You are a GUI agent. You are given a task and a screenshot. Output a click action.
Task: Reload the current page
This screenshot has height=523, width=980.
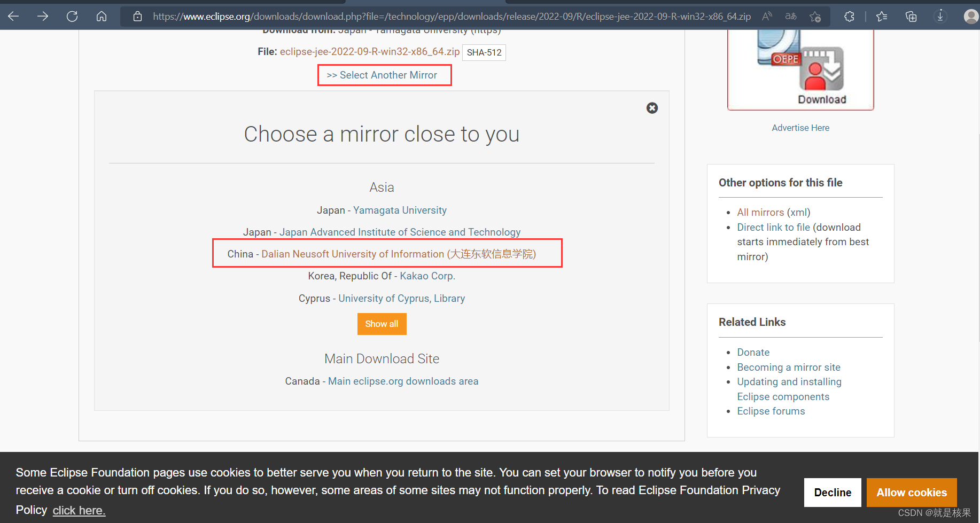72,17
